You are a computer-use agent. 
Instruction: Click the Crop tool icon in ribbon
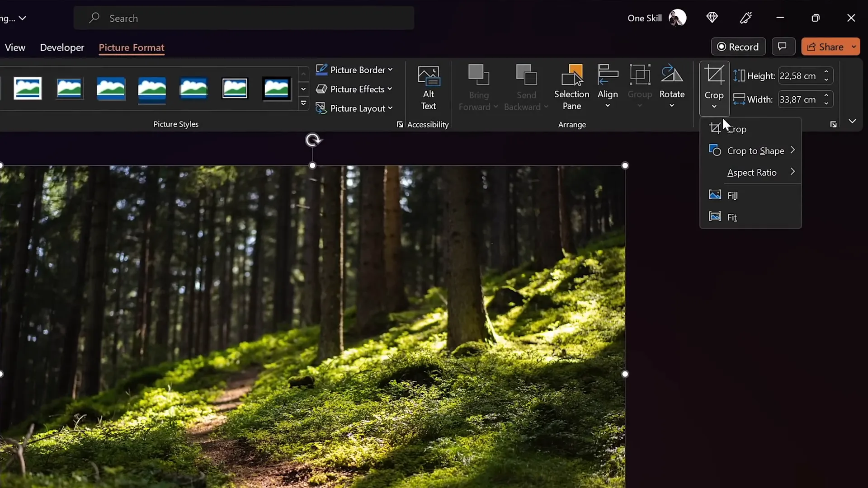pyautogui.click(x=714, y=75)
